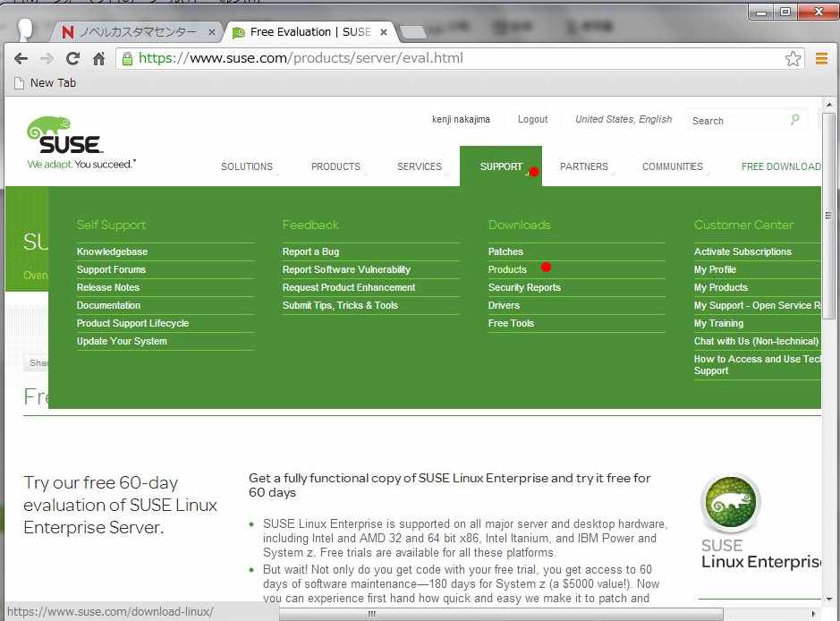This screenshot has height=621, width=840.
Task: Click the search magnifier icon
Action: pos(795,120)
